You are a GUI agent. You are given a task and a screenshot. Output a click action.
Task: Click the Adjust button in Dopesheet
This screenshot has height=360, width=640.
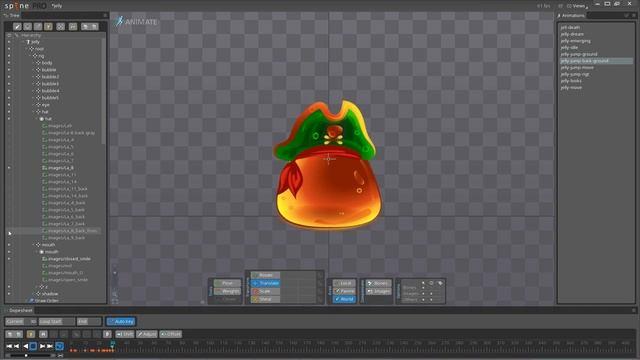[x=147, y=334]
